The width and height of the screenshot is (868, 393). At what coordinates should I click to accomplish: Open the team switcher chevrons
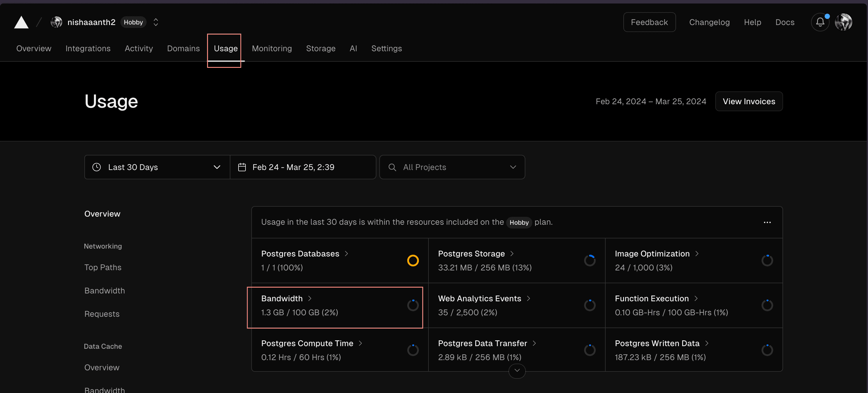(x=156, y=22)
